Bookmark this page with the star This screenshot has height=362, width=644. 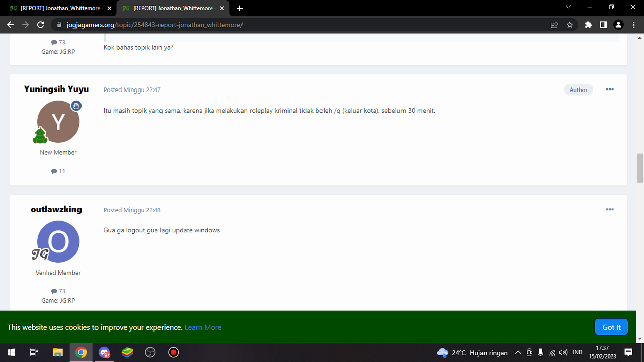click(x=570, y=25)
